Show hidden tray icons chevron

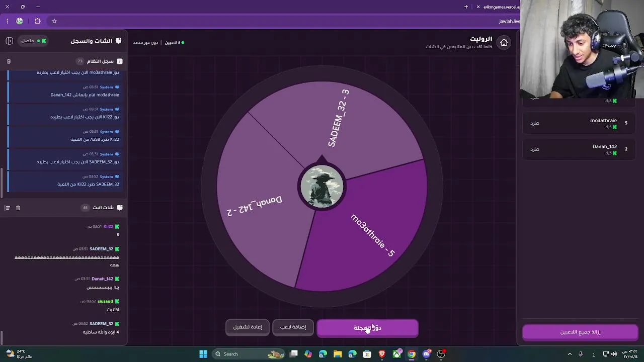(x=570, y=354)
